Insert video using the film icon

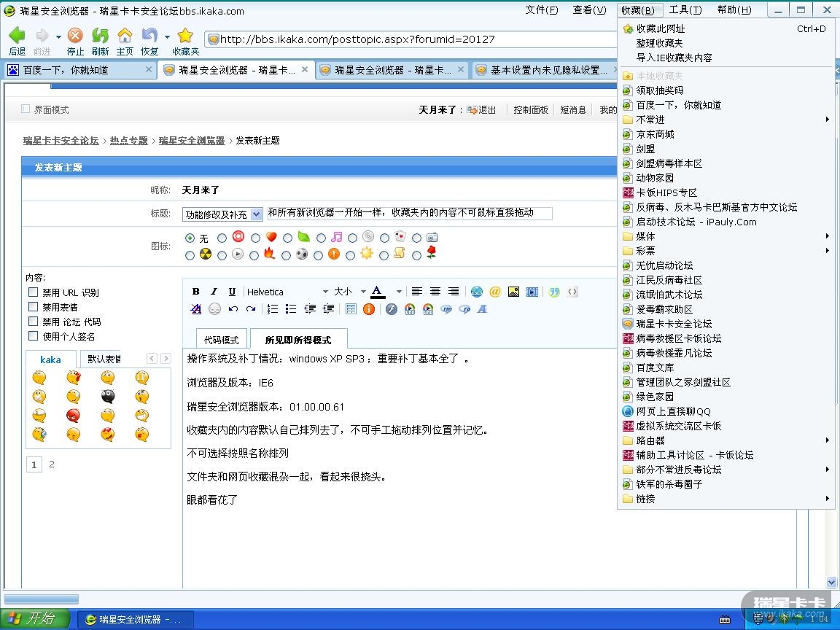pos(532,292)
